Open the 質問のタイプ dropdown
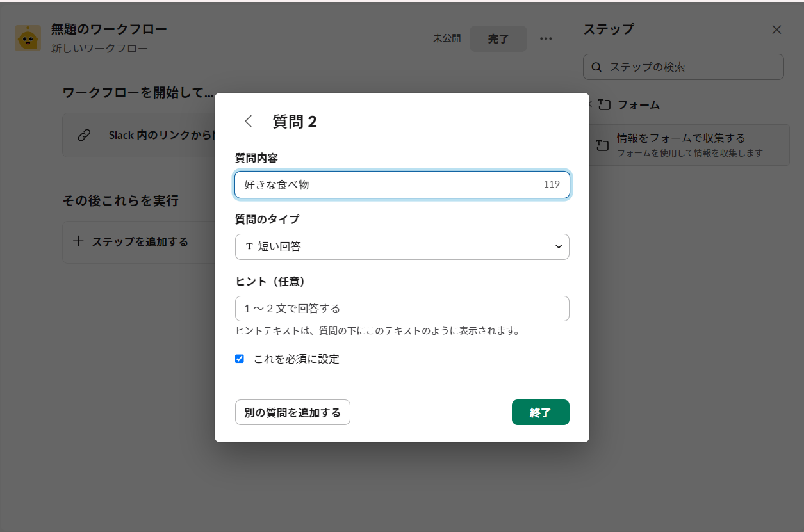 (402, 246)
